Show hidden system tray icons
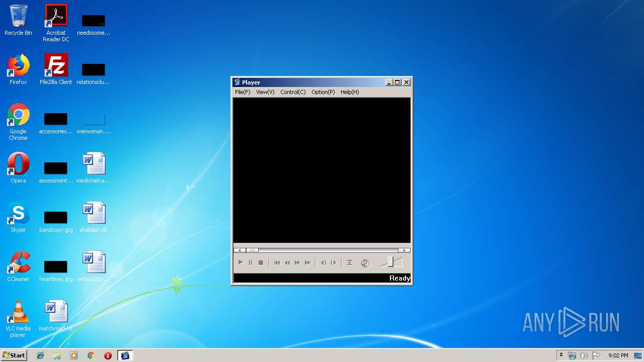The height and width of the screenshot is (362, 644). point(561,355)
